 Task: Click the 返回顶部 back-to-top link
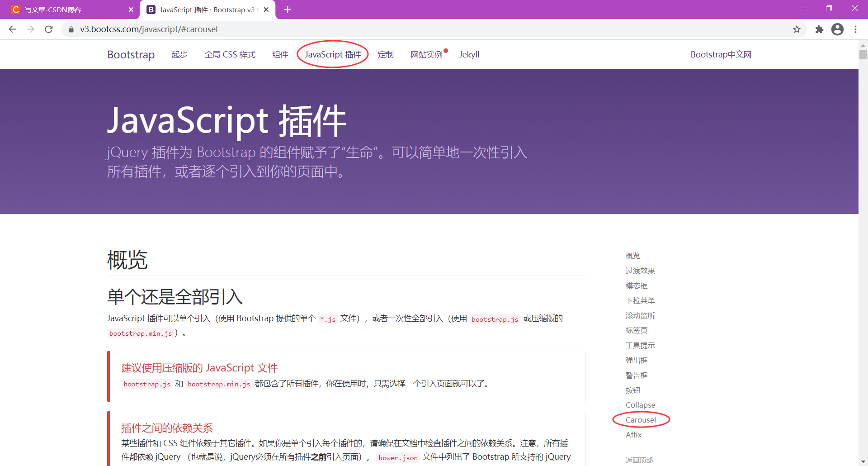639,460
